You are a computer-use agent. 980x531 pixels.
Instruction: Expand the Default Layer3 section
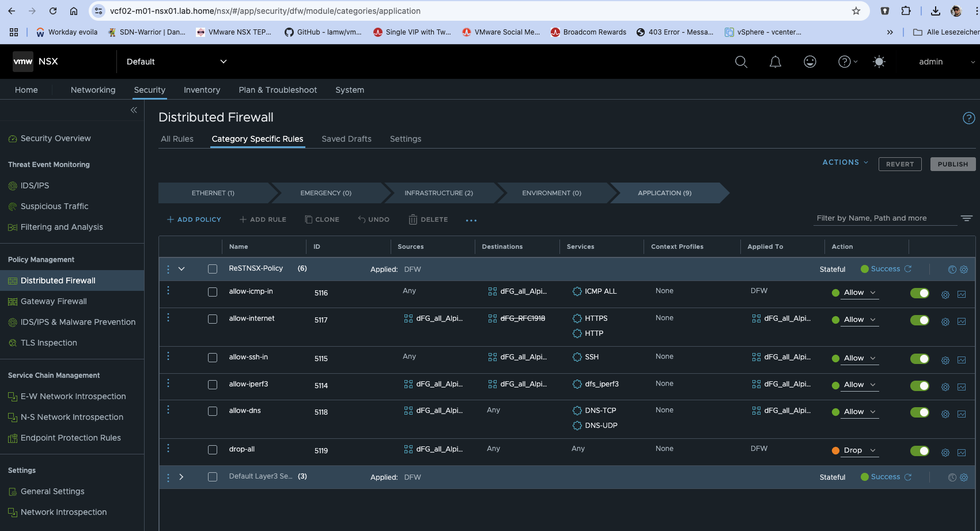181,477
